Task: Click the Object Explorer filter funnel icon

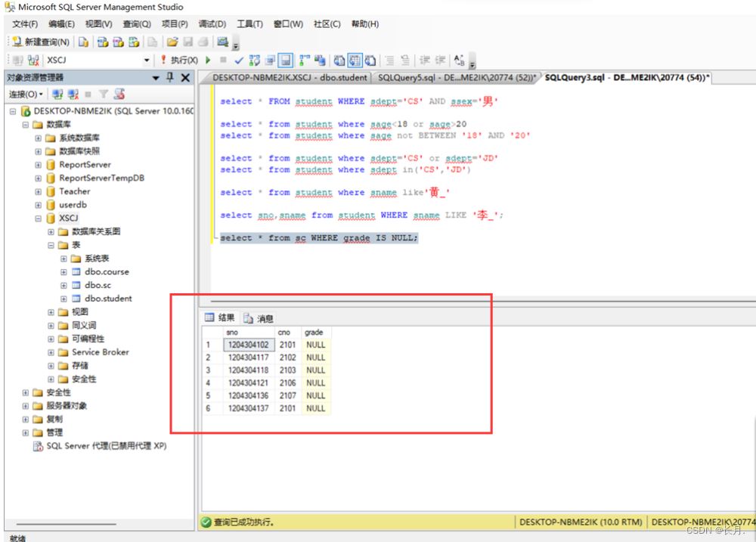Action: [x=104, y=94]
